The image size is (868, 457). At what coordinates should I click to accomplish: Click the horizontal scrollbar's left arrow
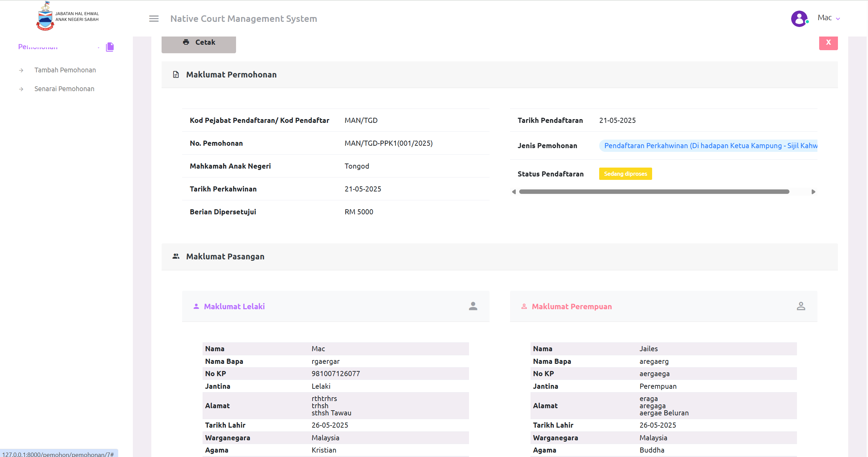coord(514,192)
